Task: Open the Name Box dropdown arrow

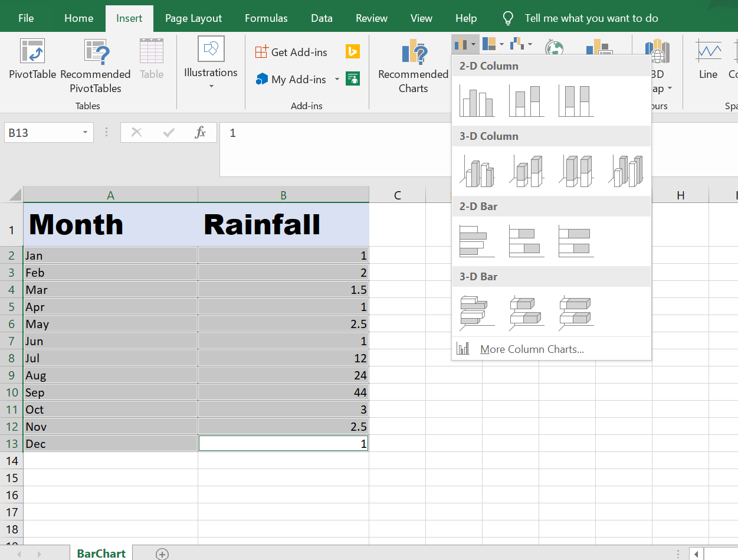Action: (86, 133)
